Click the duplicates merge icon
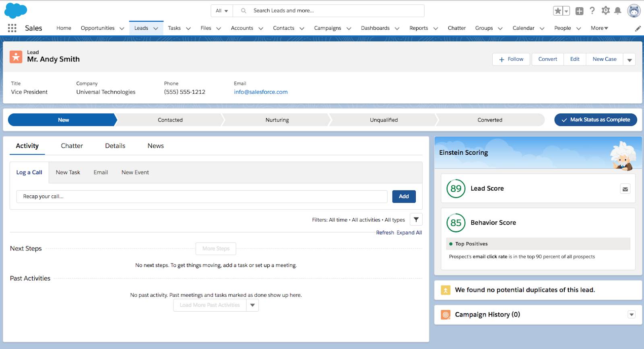 pos(446,290)
